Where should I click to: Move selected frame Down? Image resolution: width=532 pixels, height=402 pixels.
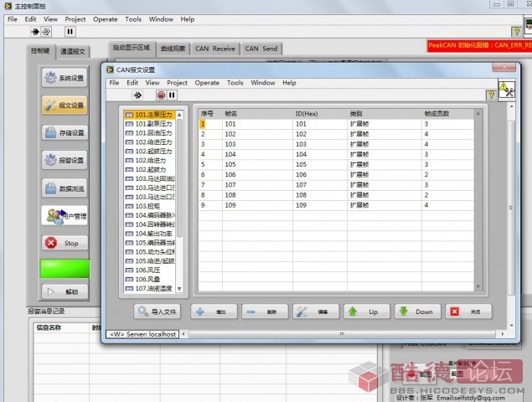[x=416, y=312]
